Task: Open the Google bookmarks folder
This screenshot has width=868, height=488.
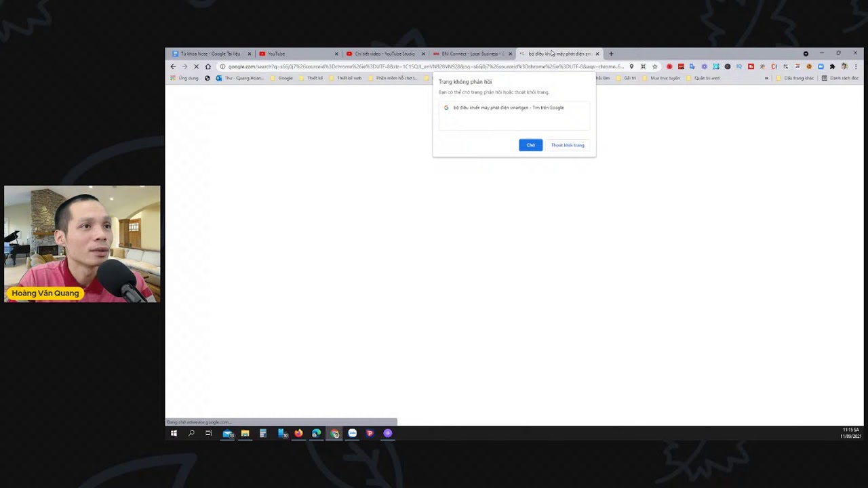Action: click(282, 78)
